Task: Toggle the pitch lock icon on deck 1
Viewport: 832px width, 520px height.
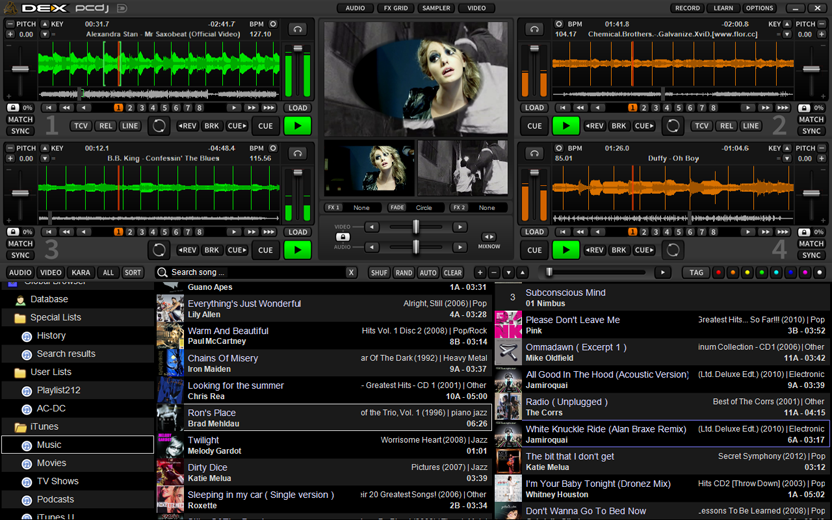Action: coord(13,108)
